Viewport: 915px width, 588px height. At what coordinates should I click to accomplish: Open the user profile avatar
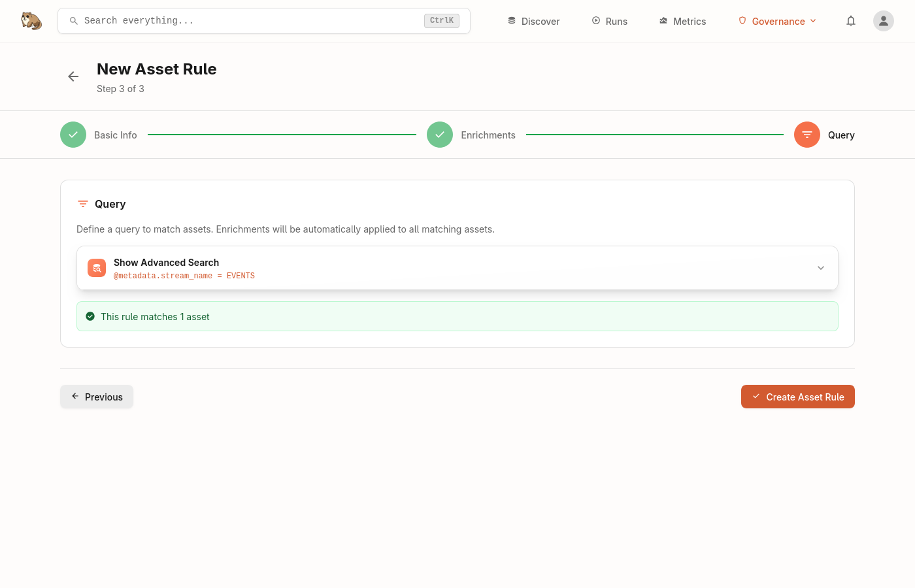(x=883, y=21)
